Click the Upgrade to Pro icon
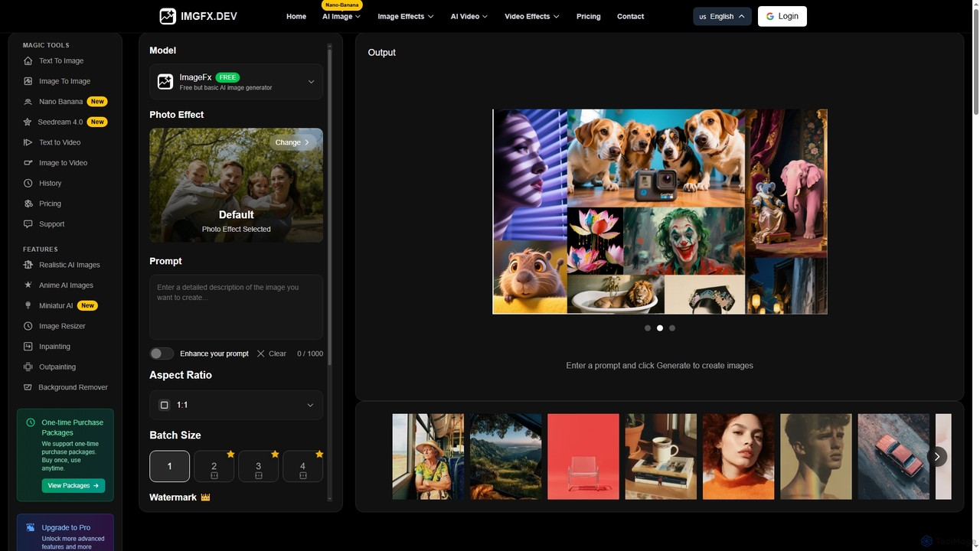Viewport: 980px width, 551px height. tap(31, 527)
